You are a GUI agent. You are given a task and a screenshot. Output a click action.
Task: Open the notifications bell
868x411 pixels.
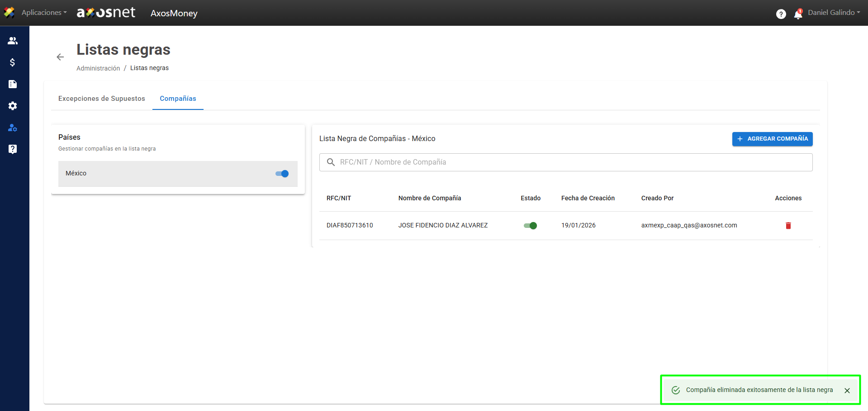(x=798, y=14)
